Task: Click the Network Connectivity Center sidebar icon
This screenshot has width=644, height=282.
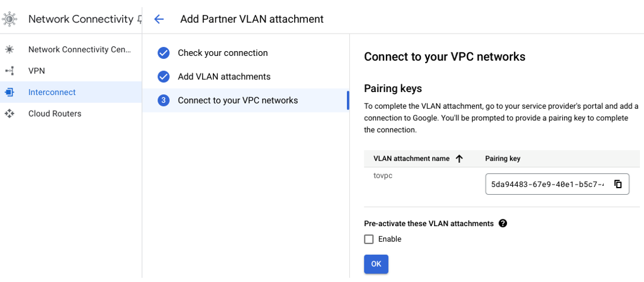Action: (10, 49)
